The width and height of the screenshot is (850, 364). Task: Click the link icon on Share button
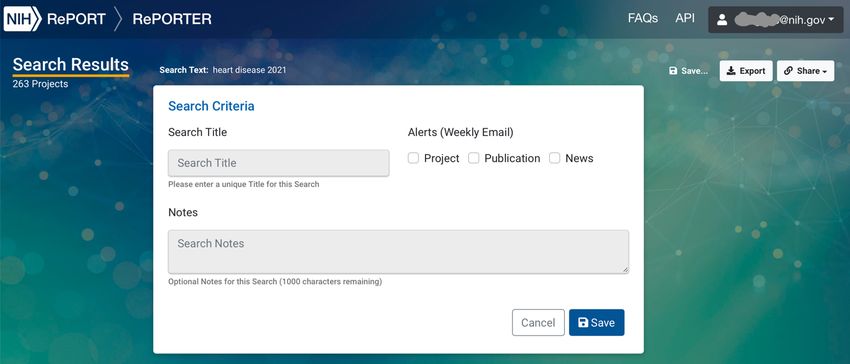coord(788,71)
